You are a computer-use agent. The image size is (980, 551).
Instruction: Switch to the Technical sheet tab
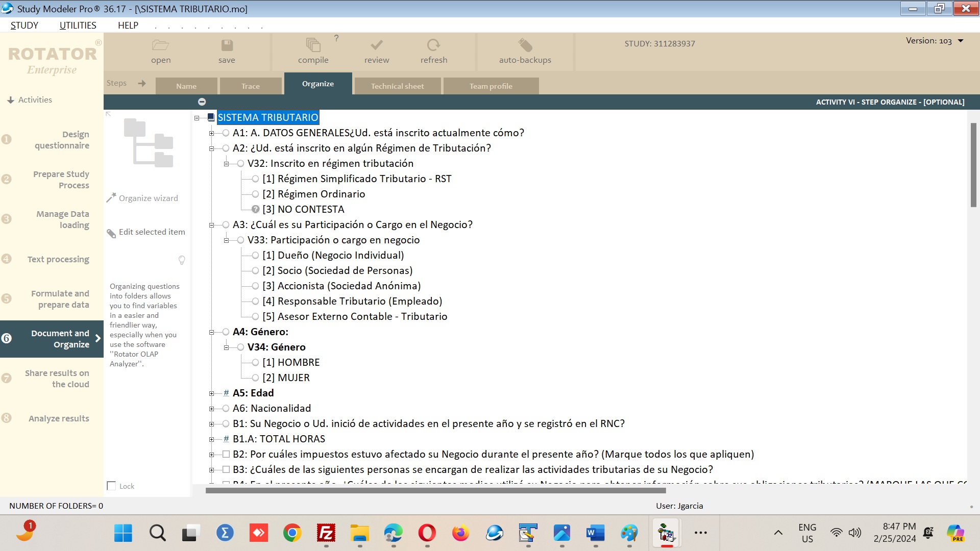coord(397,86)
